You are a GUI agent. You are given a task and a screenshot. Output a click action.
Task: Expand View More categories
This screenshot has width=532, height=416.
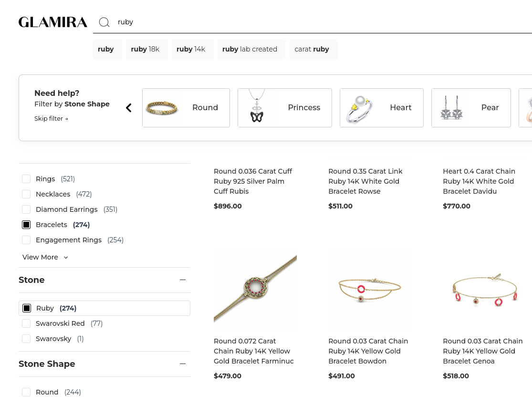(45, 257)
